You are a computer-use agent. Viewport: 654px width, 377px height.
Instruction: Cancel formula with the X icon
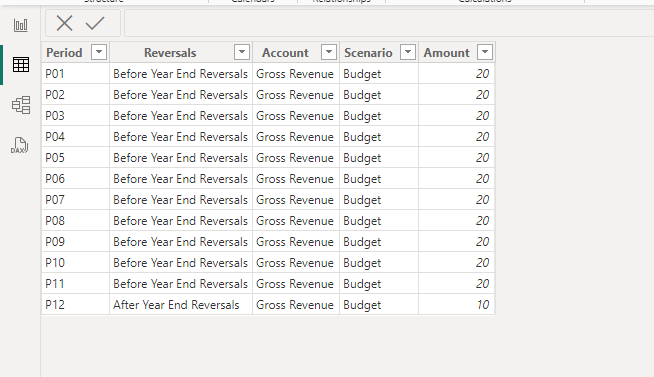(x=64, y=23)
